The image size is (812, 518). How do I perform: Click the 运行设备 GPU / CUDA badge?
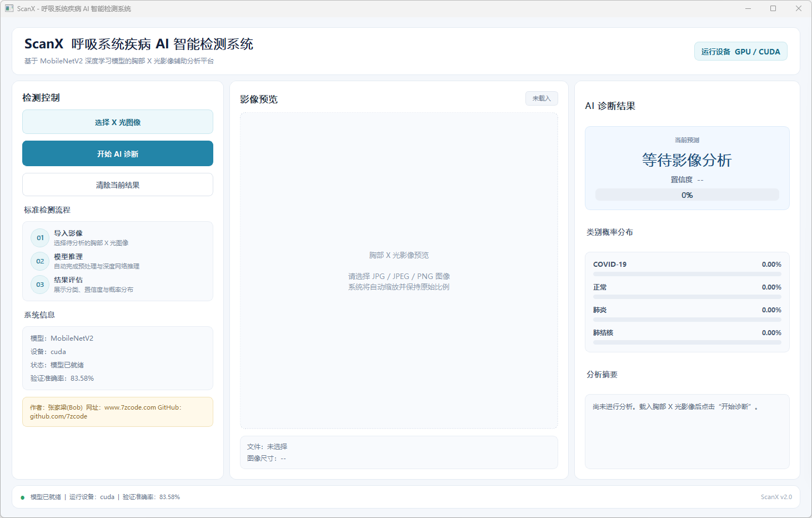tap(740, 52)
